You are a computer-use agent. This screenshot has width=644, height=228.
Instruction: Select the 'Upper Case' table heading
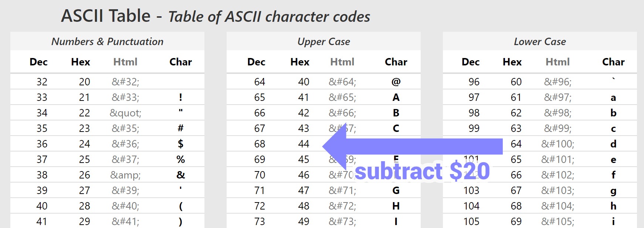pyautogui.click(x=323, y=42)
